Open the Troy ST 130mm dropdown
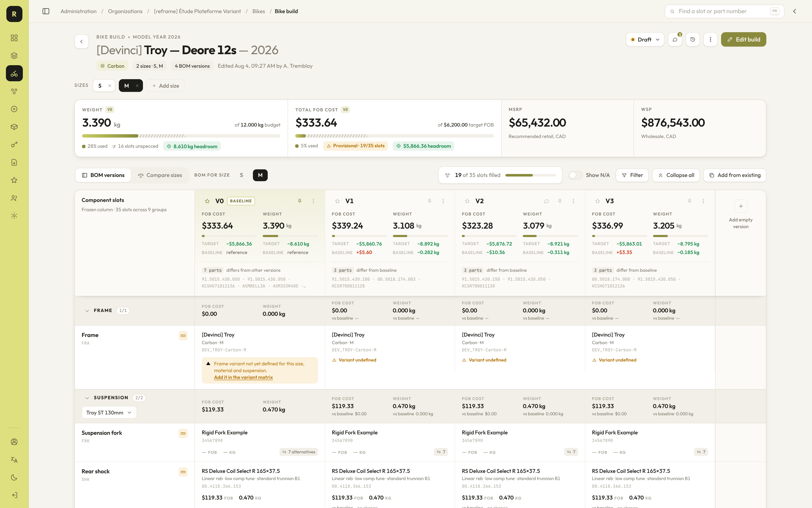Image resolution: width=812 pixels, height=508 pixels. [x=109, y=413]
